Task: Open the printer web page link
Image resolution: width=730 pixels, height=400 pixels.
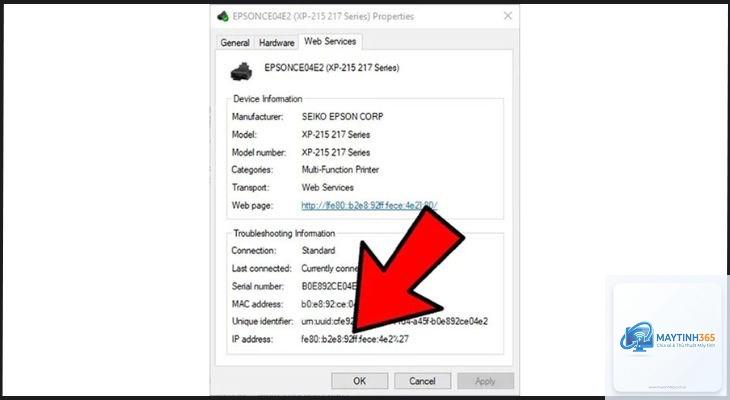Action: [x=369, y=205]
